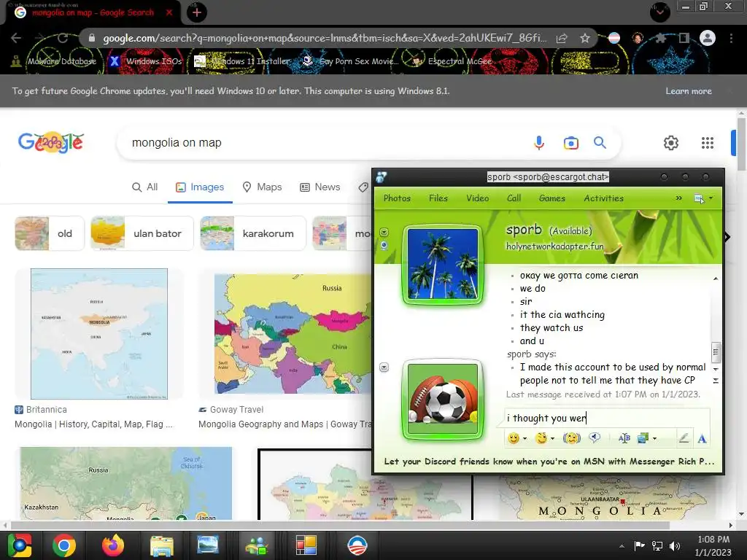
Task: Click the text translation icon in Messenger
Action: tap(624, 438)
